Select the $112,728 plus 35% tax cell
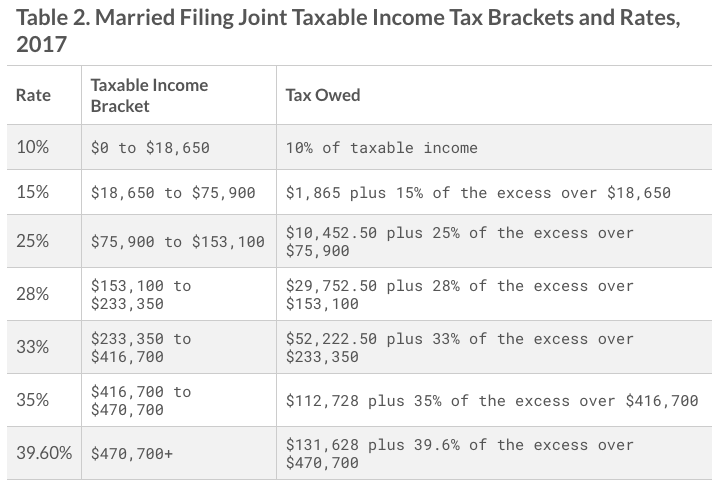The image size is (720, 486). pos(492,401)
